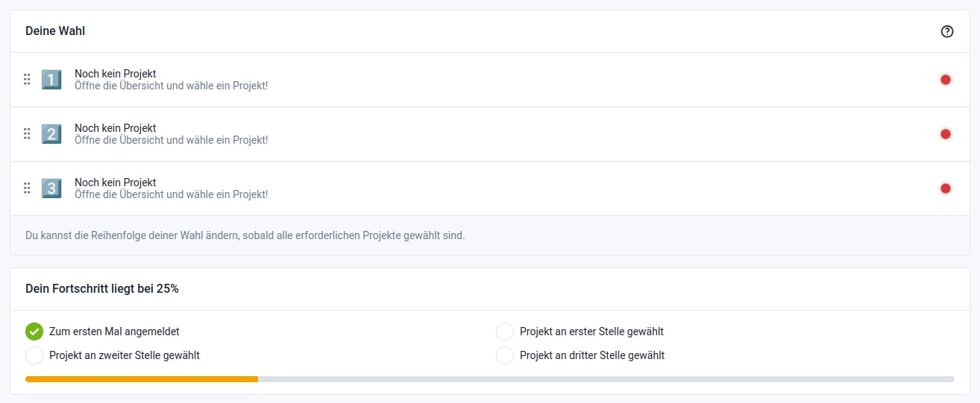Open third 'Noch kein Projekt' entry
Viewport: 980px width, 403px height.
(116, 183)
